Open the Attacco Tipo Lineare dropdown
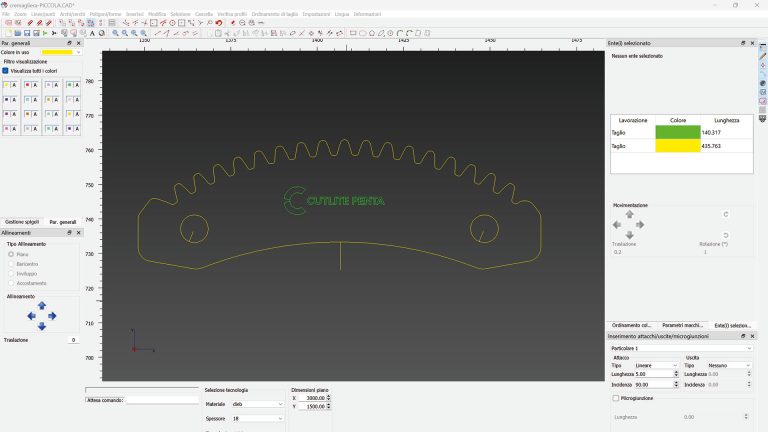The image size is (768, 432). coord(656,365)
